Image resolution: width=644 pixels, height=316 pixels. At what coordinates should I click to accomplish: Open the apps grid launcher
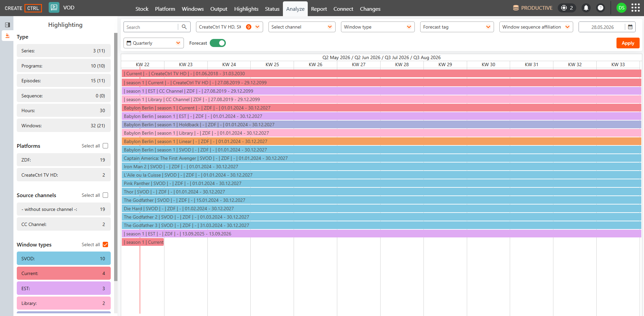click(636, 8)
